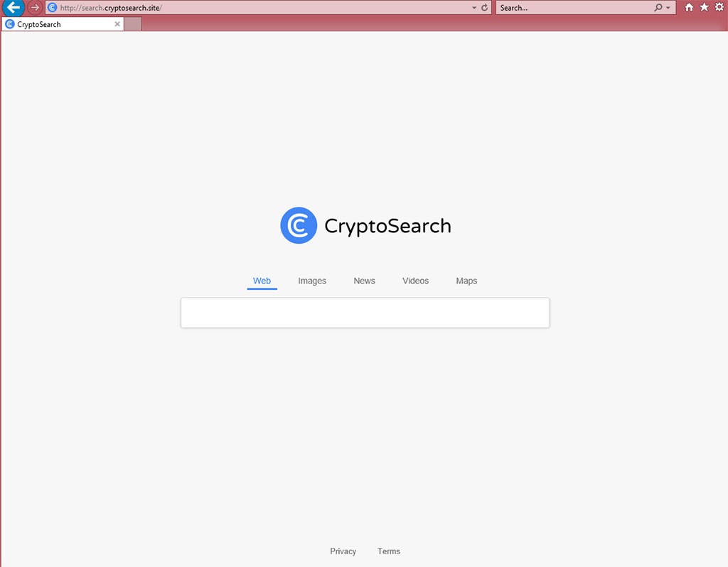728x567 pixels.
Task: Open the Videos search tab
Action: click(x=415, y=281)
